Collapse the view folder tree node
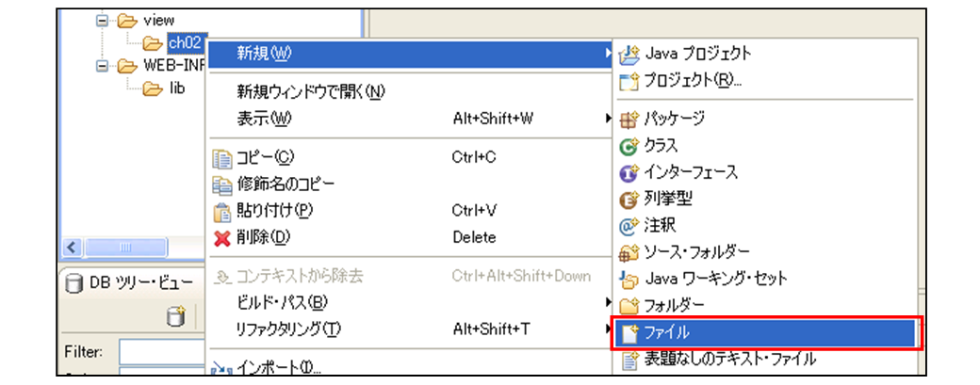 (x=102, y=20)
